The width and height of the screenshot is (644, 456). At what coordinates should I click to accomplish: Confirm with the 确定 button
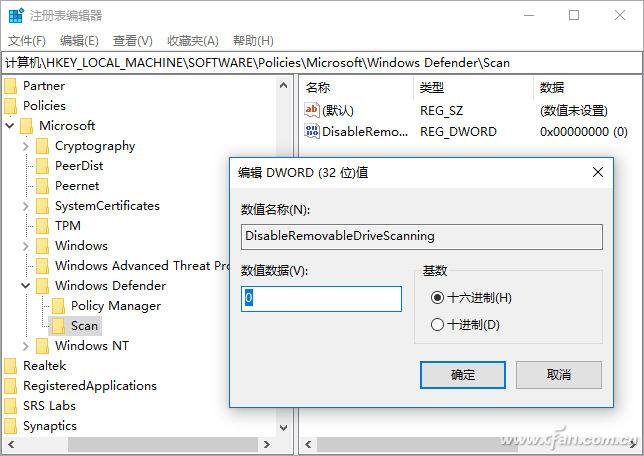coord(463,375)
